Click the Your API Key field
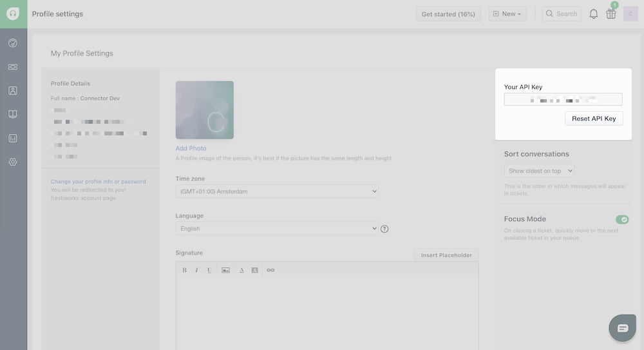644x350 pixels. click(563, 99)
